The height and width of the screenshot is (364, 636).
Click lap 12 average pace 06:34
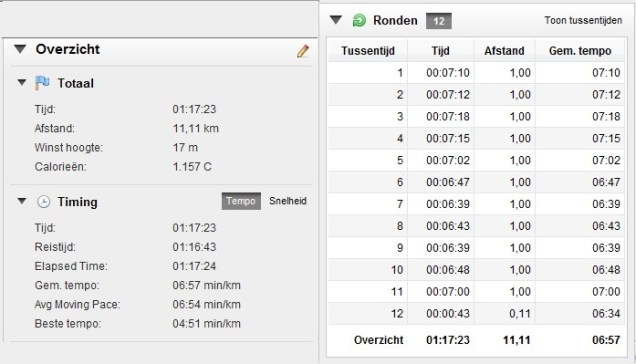tap(606, 314)
